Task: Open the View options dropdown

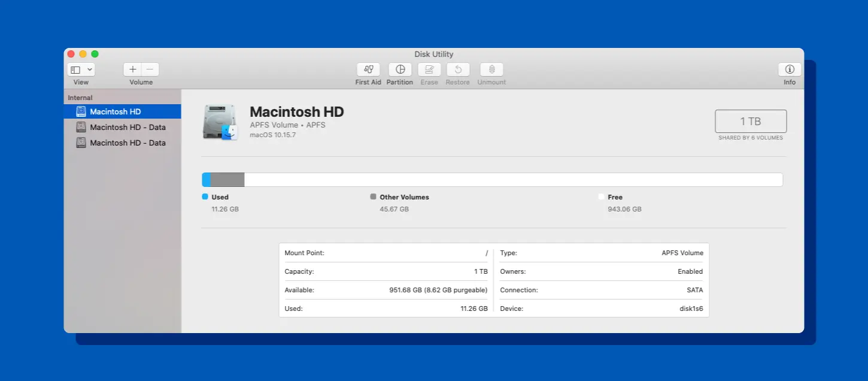Action: click(81, 69)
